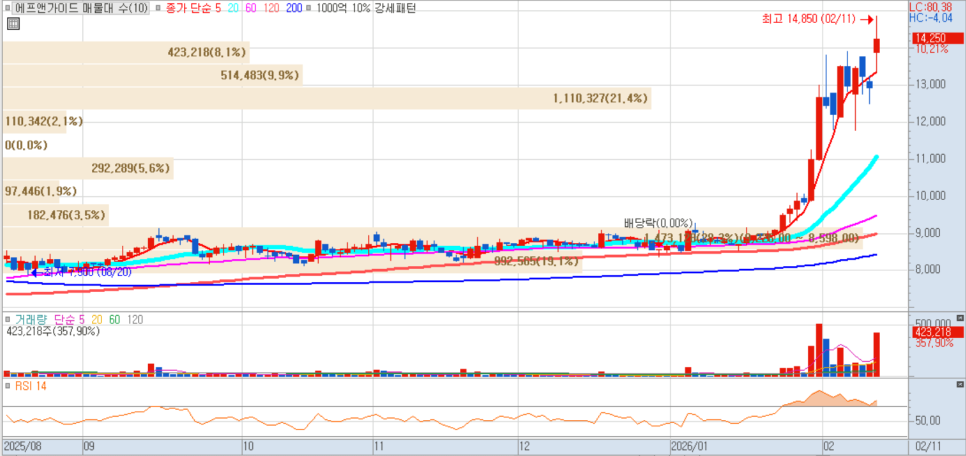
Task: Click the 11 month label on time axis
Action: [380, 446]
